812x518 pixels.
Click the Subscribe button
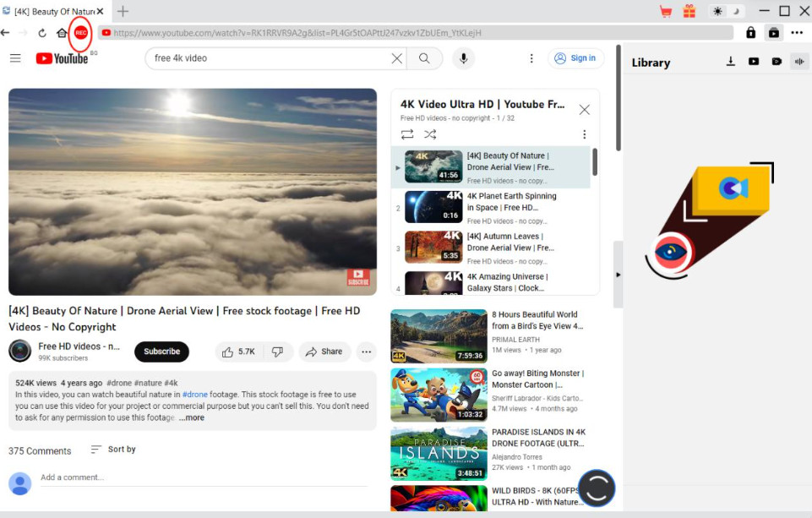(161, 352)
